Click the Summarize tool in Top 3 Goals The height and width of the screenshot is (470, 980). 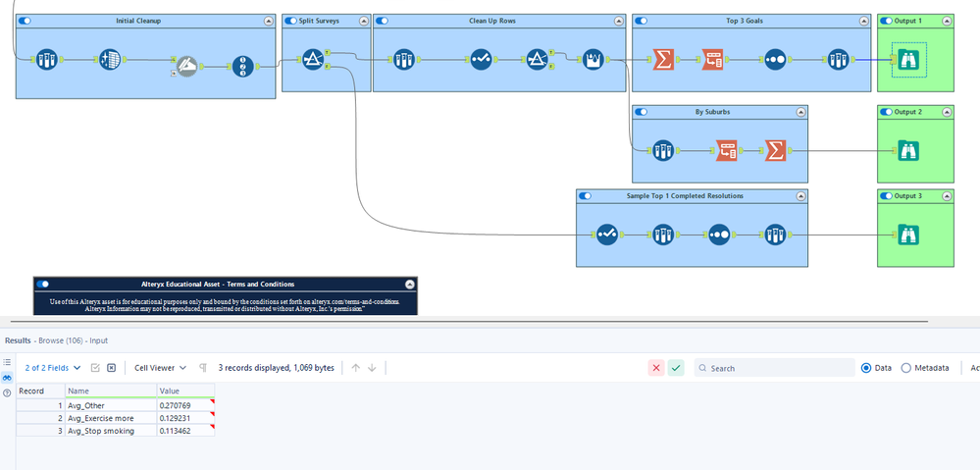coord(663,60)
